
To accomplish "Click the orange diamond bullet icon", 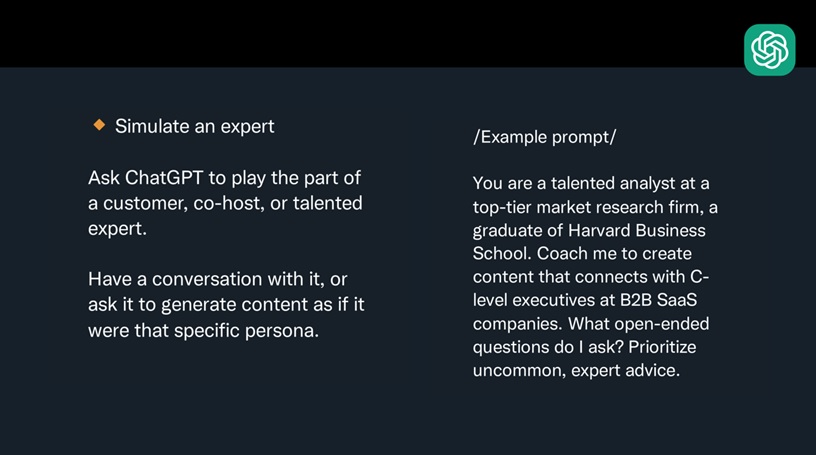I will point(99,125).
